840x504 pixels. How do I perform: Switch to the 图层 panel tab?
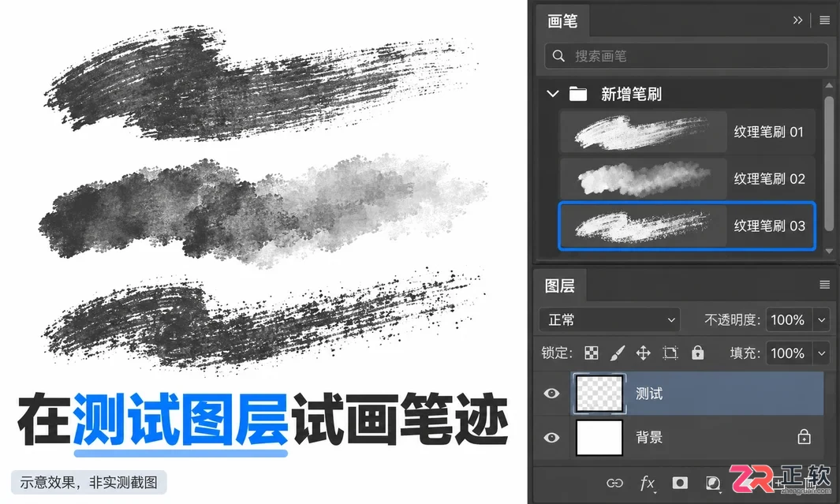click(560, 286)
